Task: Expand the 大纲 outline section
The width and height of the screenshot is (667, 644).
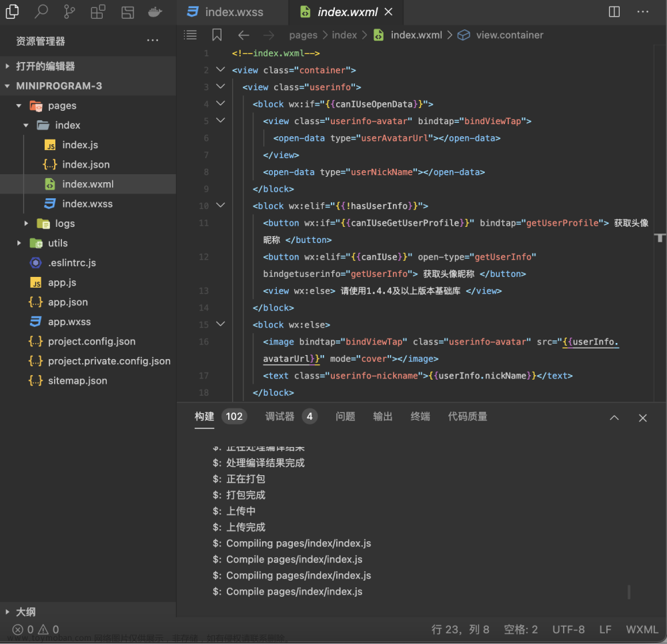Action: (87, 612)
